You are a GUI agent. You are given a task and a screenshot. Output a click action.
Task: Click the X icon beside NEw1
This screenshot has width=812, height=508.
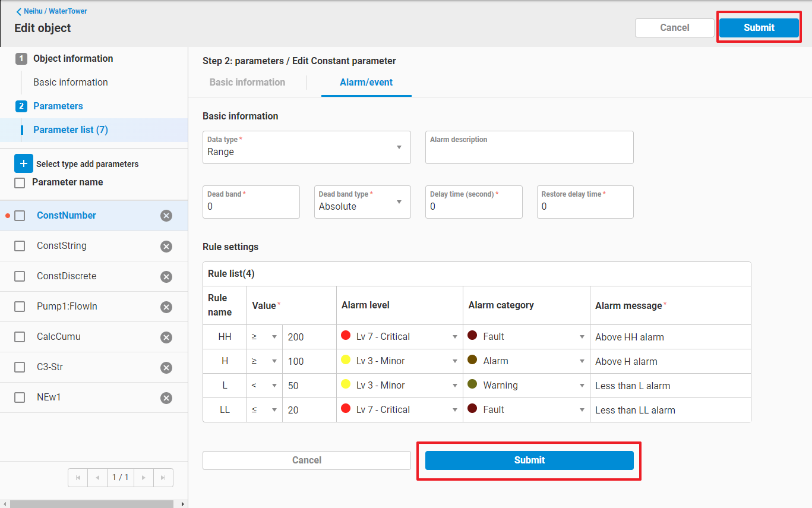(x=166, y=398)
